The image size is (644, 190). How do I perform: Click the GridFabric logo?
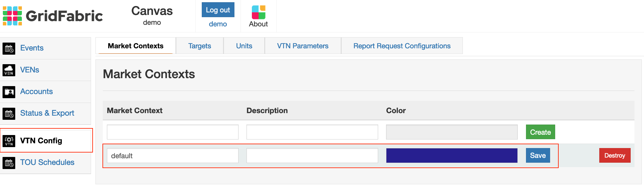tap(52, 15)
